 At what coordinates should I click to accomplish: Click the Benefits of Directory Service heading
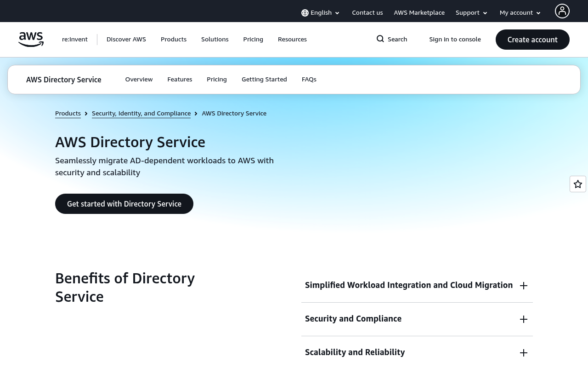coord(125,287)
